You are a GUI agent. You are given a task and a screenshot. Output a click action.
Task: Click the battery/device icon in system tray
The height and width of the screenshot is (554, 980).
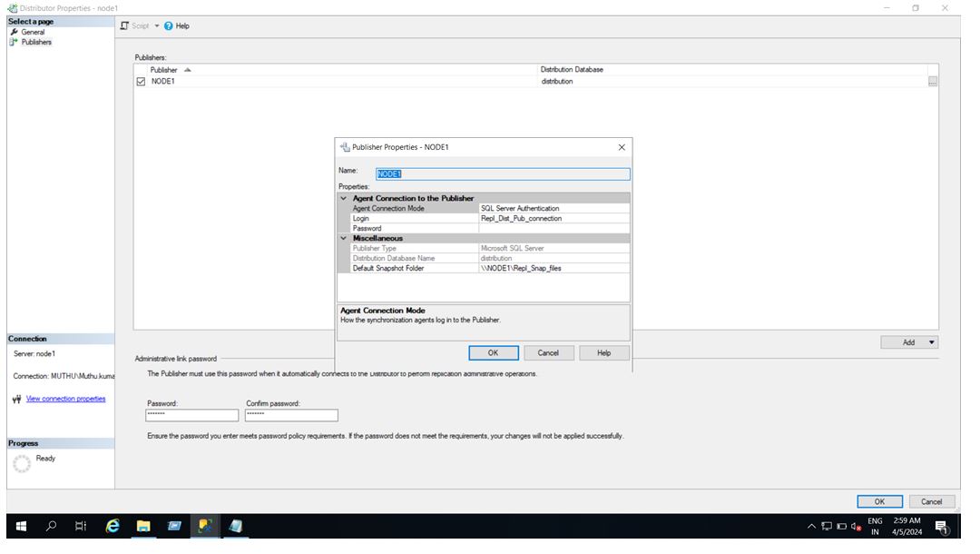point(842,527)
